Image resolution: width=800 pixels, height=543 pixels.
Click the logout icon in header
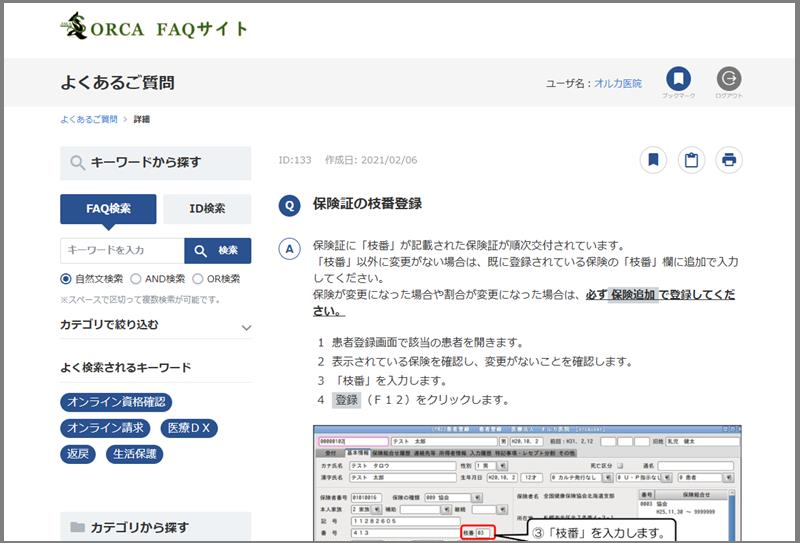point(728,79)
